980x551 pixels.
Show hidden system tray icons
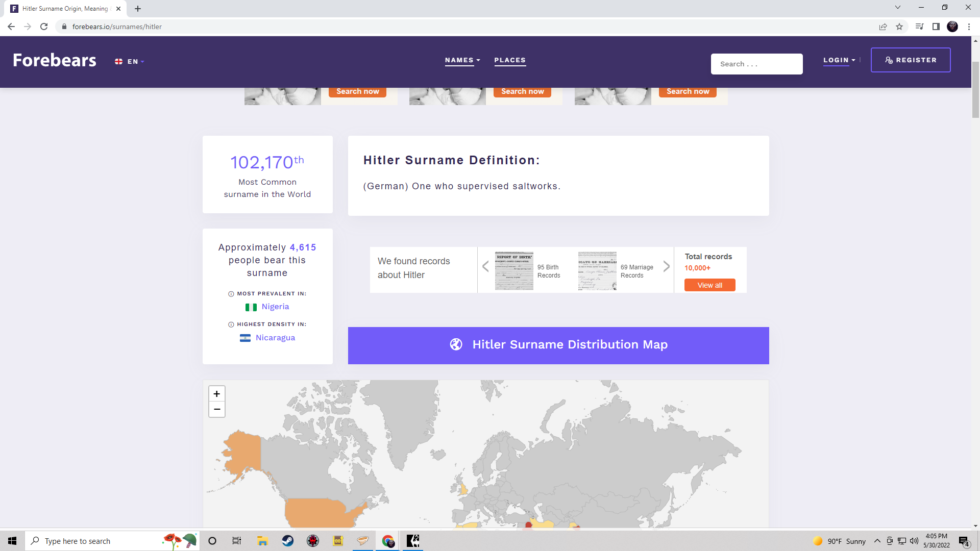pos(877,541)
